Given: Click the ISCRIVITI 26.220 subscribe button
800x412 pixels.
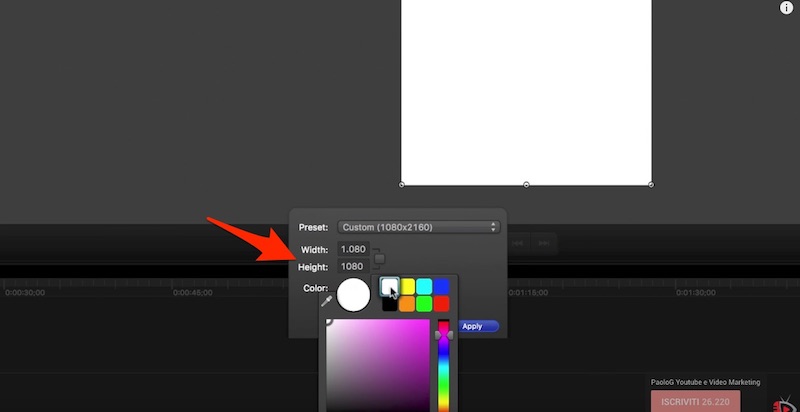Looking at the screenshot, I should 695,401.
